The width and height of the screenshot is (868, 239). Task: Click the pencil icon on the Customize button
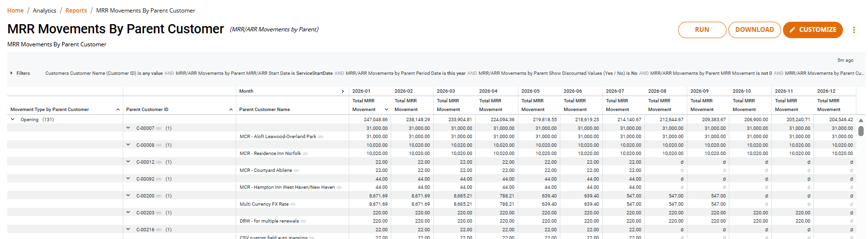(x=792, y=30)
